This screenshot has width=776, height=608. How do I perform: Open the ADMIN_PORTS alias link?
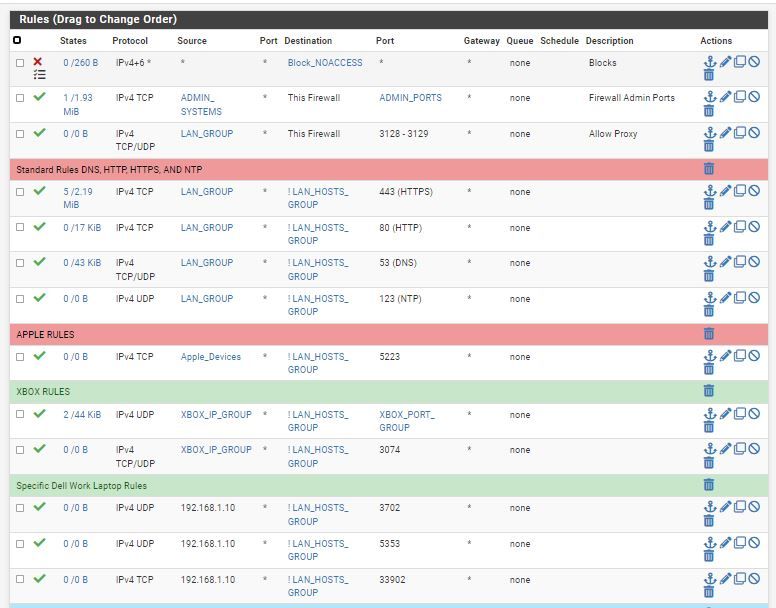[410, 98]
